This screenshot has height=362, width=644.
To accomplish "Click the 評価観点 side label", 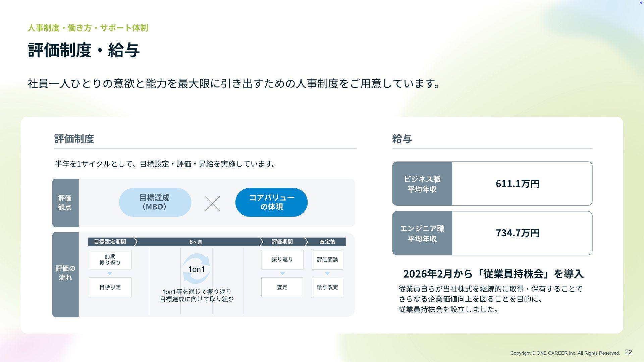I will 65,203.
